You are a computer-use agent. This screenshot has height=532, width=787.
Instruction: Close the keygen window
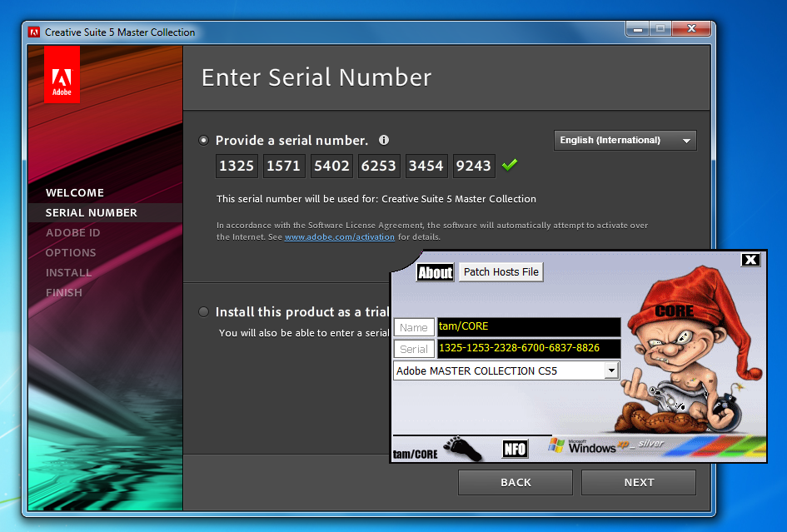pyautogui.click(x=750, y=260)
